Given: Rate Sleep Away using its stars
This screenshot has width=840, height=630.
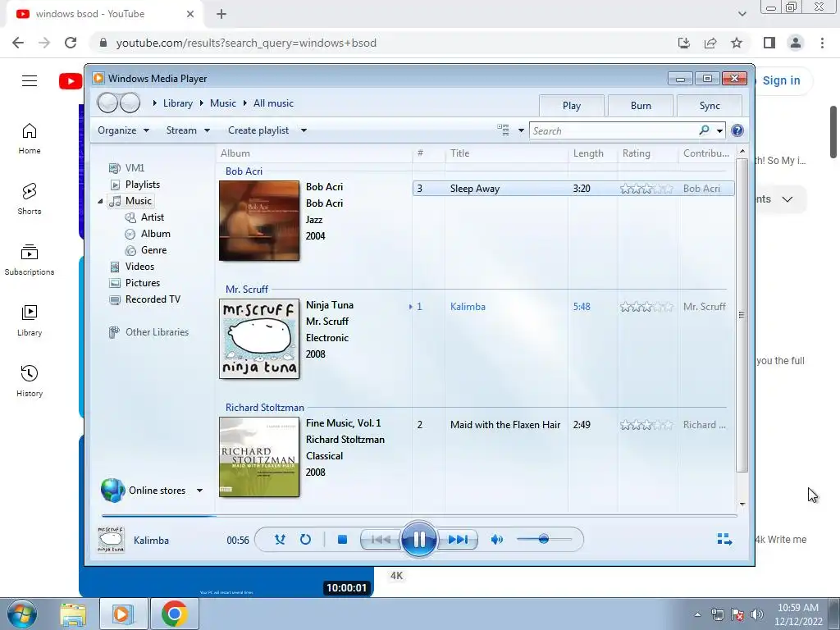Looking at the screenshot, I should point(646,189).
